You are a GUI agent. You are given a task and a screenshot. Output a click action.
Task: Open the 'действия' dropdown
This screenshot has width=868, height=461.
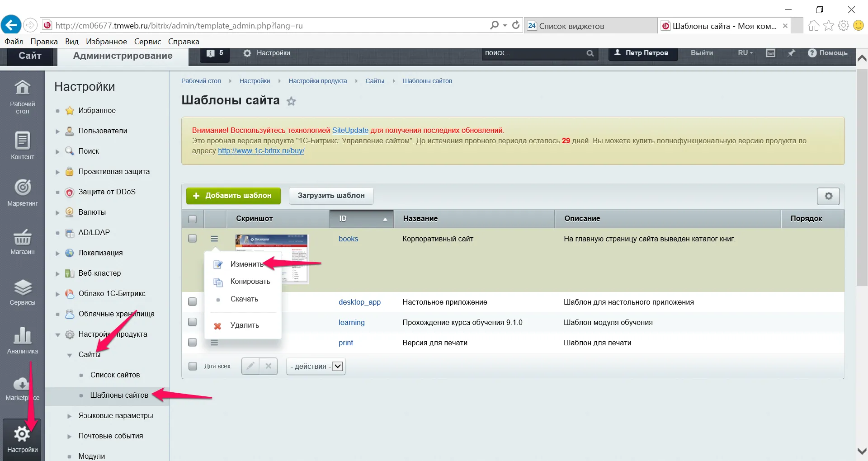pos(316,366)
